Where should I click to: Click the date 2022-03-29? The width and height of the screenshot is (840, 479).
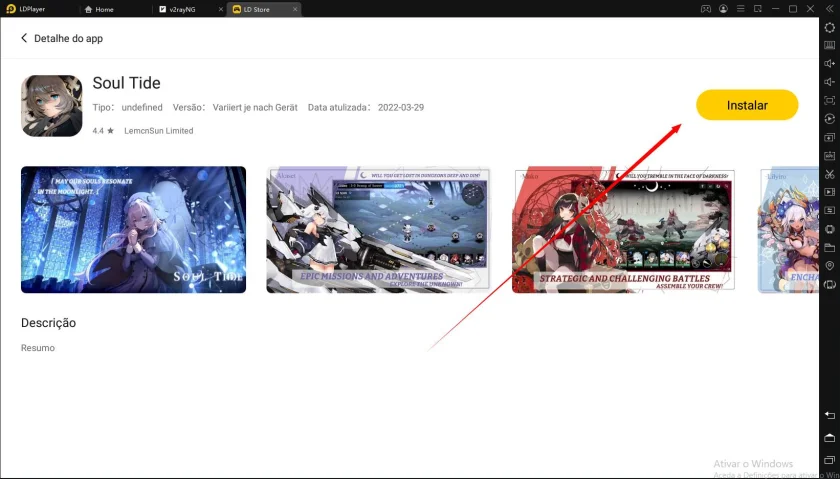coord(401,107)
